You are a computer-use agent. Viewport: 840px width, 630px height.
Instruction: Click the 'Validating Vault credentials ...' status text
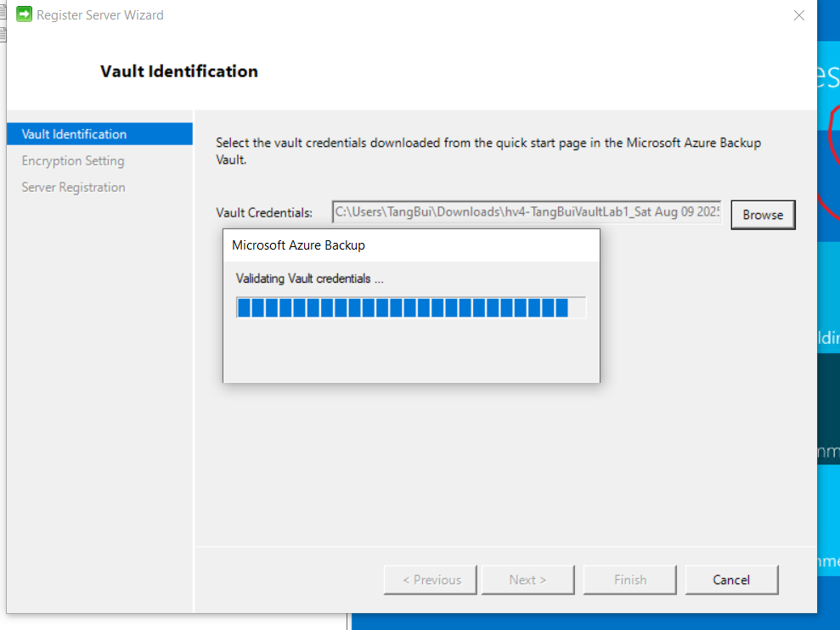tap(310, 278)
